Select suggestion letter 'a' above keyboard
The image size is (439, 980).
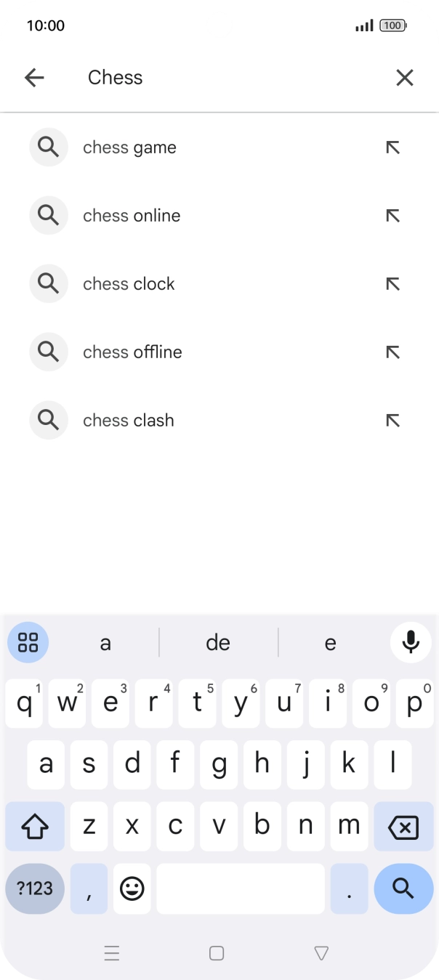[105, 642]
